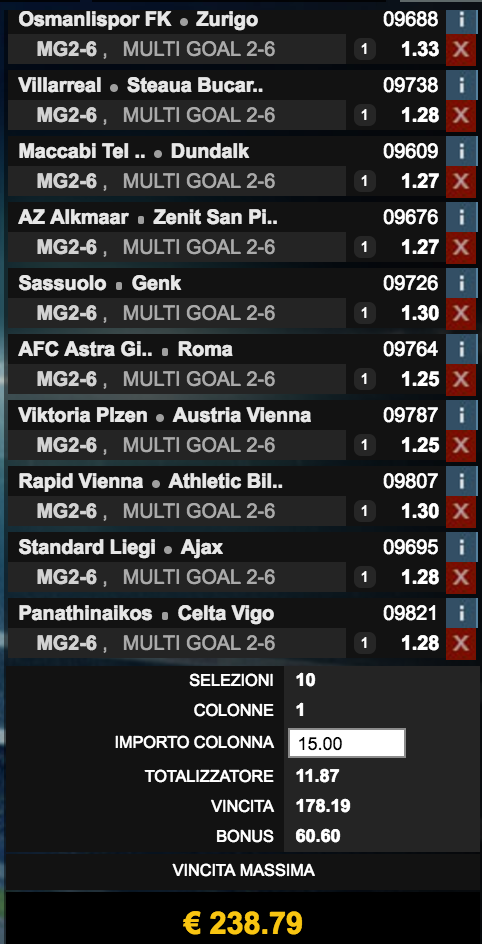Remove the Osmanlispor FK – Zurigo selection
The image size is (482, 944).
(x=462, y=49)
